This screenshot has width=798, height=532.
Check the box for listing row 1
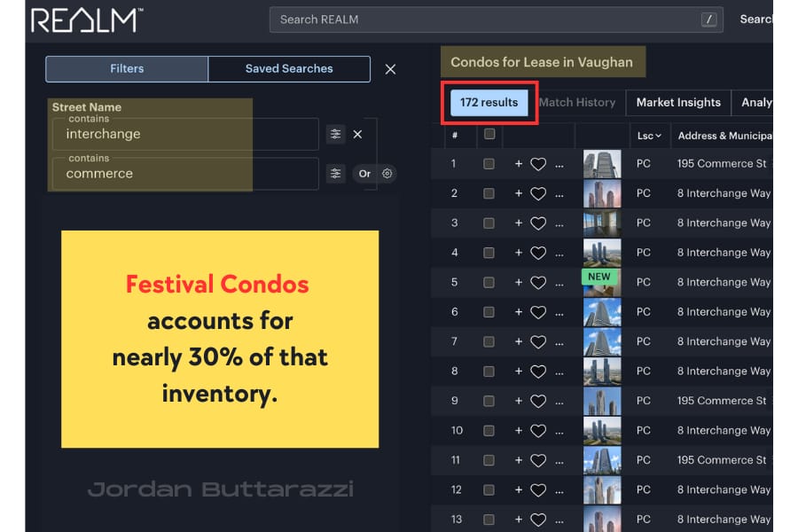pyautogui.click(x=489, y=164)
